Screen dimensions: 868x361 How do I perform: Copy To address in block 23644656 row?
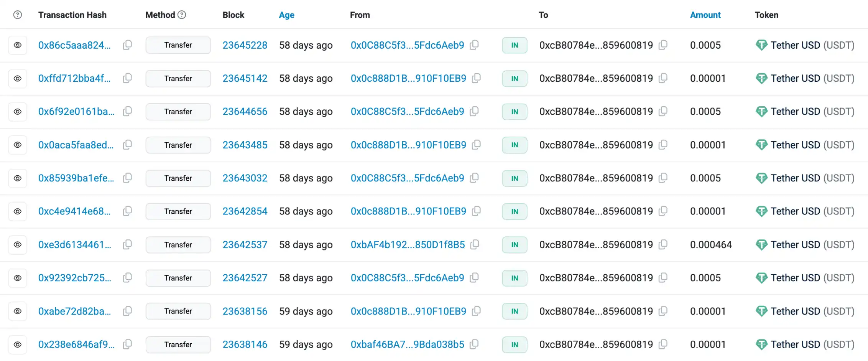tap(663, 111)
